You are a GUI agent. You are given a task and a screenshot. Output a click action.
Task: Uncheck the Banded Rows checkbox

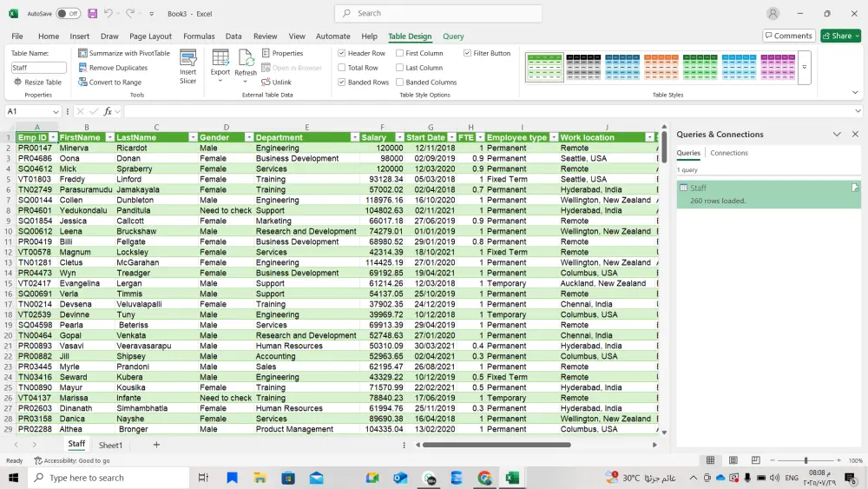point(341,82)
